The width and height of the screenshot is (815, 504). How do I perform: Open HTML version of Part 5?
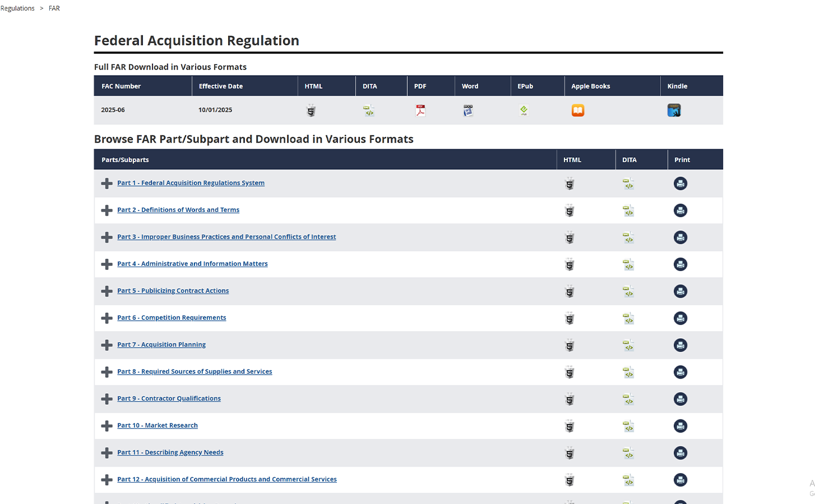[x=569, y=291]
